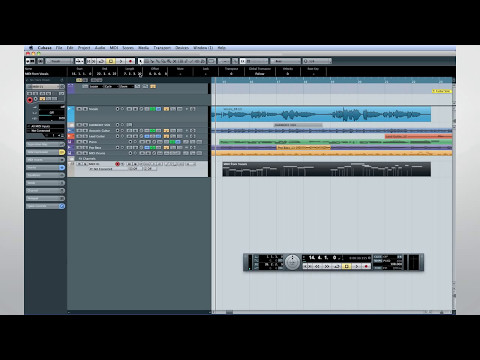Click the Record button in the floating transport panel
The width and height of the screenshot is (480, 360).
pos(366,266)
